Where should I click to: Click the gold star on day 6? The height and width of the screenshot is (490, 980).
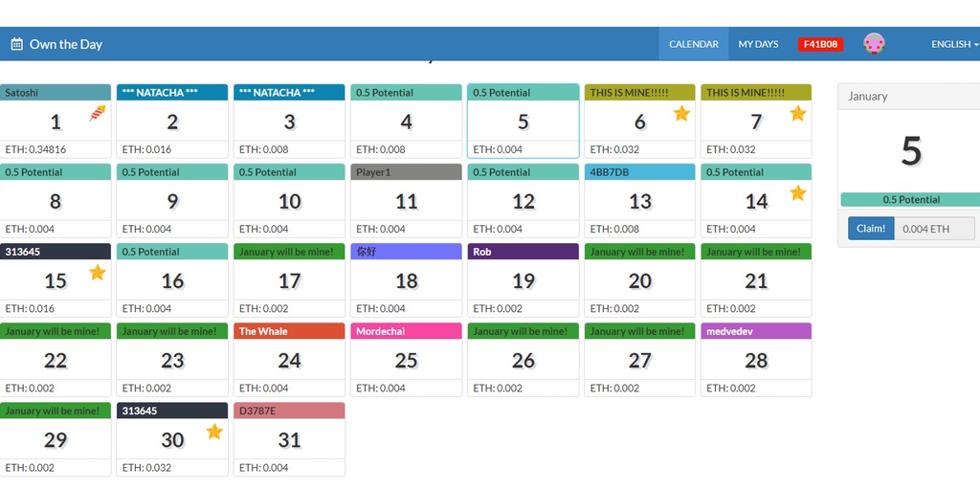pyautogui.click(x=681, y=113)
